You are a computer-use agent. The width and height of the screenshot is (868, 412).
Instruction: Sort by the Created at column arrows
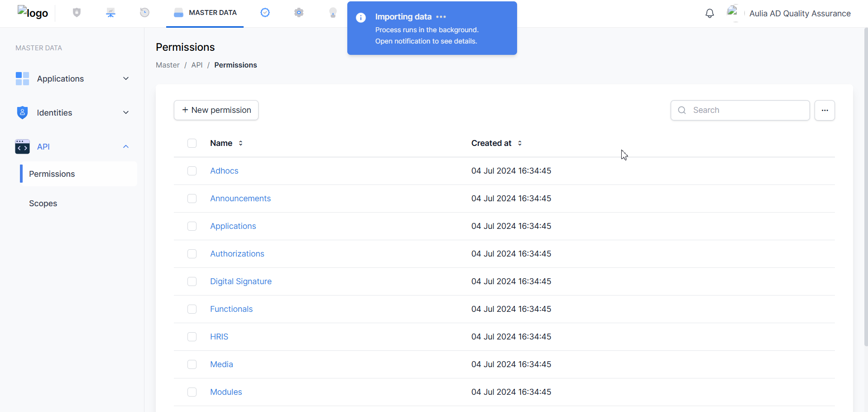coord(520,143)
